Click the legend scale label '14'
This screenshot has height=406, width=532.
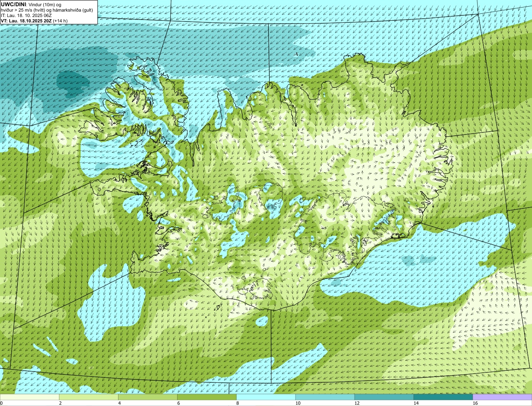point(416,403)
